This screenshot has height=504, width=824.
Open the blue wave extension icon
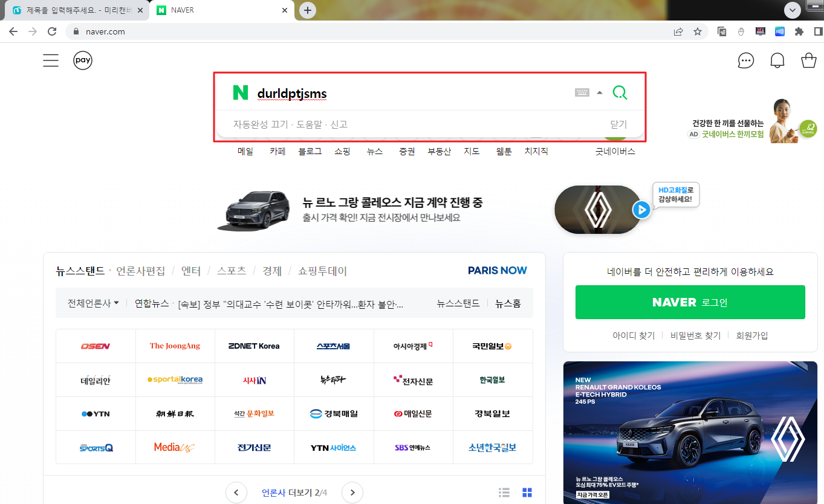pyautogui.click(x=780, y=31)
